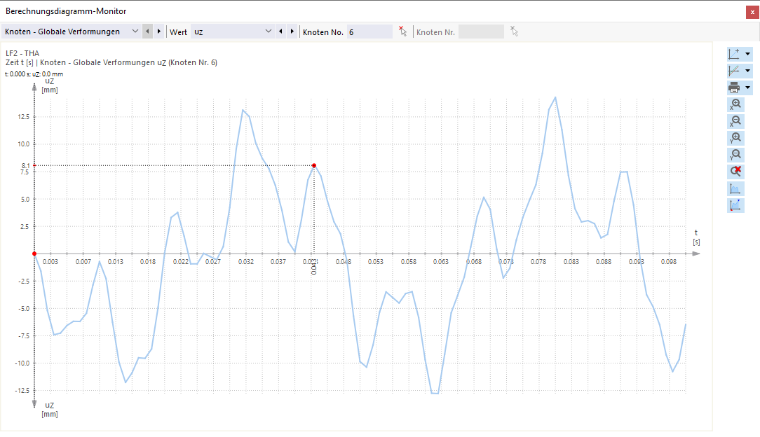Click the Zeit t [s] diagram subtitle

pos(111,62)
